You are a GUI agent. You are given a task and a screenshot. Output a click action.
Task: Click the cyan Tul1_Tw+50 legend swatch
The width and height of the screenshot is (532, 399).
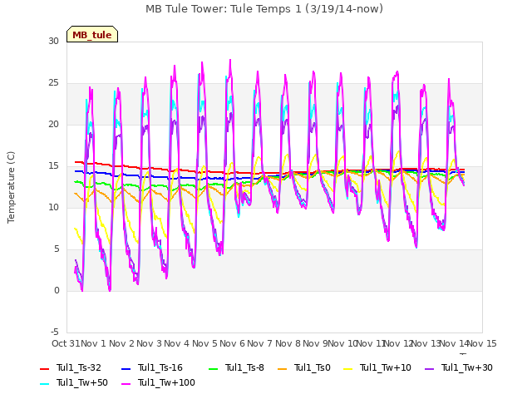[x=45, y=383]
